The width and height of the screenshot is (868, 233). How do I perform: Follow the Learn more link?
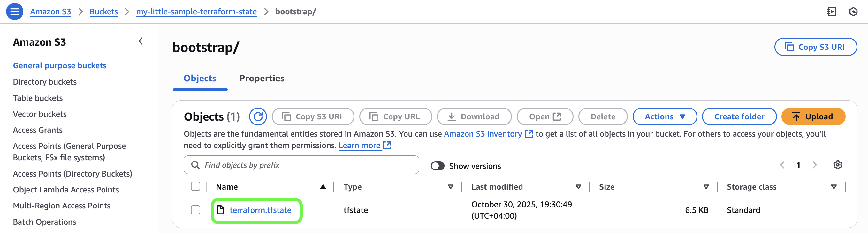pyautogui.click(x=359, y=146)
